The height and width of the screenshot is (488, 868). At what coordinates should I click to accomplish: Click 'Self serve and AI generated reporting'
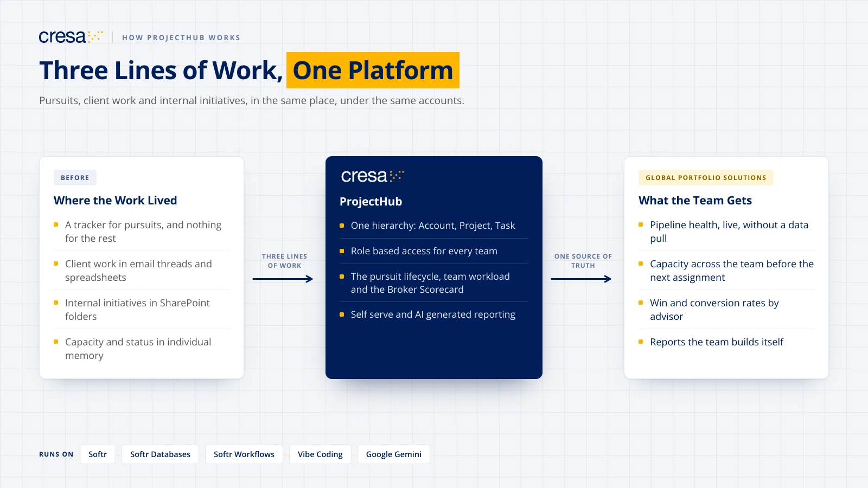click(x=433, y=314)
